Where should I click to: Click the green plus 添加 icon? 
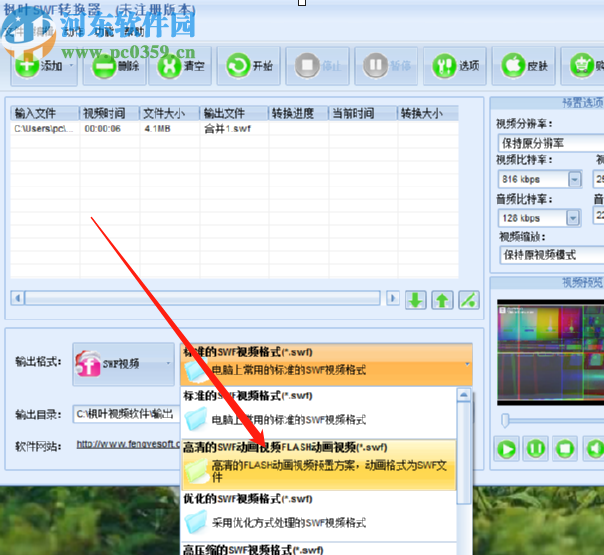click(x=27, y=65)
